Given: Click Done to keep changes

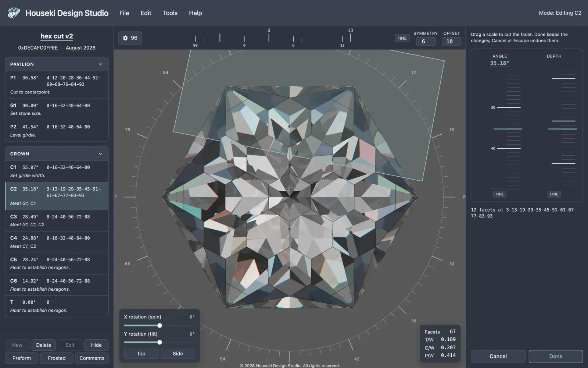Looking at the screenshot, I should tap(556, 356).
